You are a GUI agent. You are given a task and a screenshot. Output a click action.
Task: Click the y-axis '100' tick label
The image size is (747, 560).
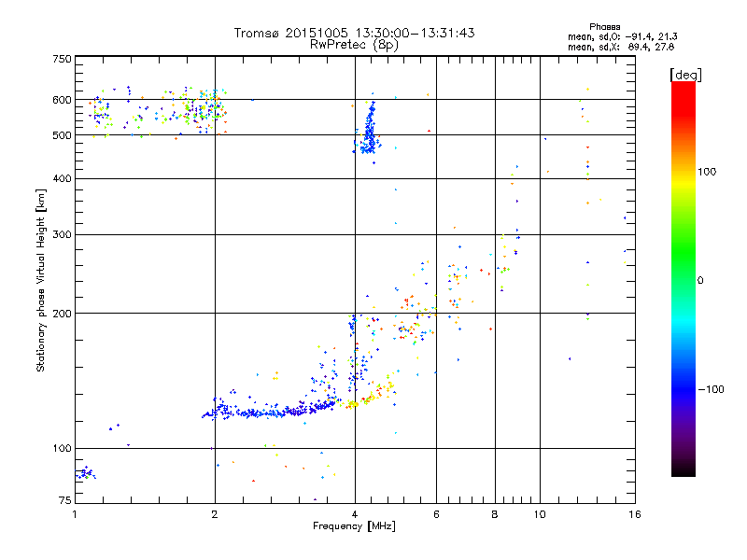(62, 448)
